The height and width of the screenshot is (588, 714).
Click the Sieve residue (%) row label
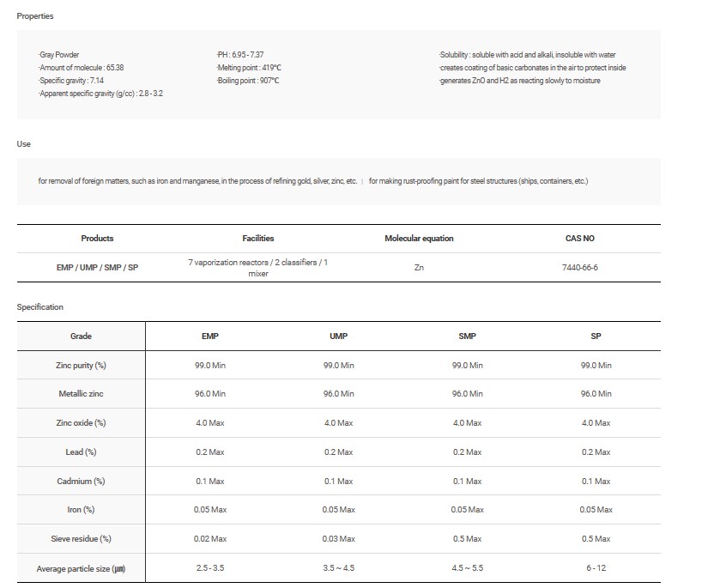coord(81,539)
